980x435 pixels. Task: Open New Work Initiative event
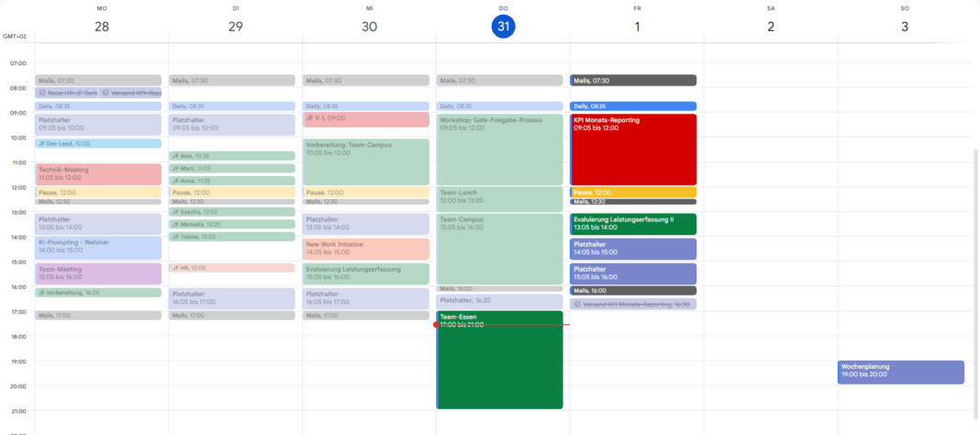click(365, 249)
